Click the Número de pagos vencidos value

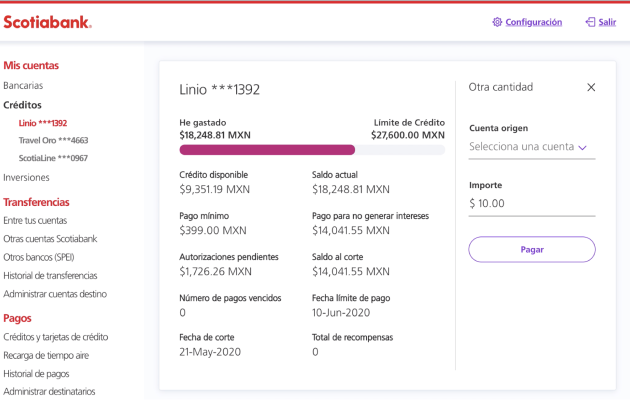[182, 312]
